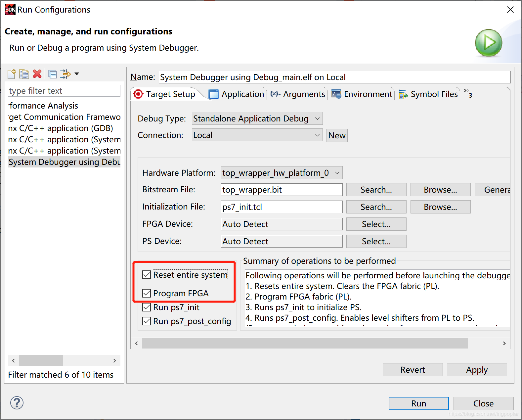The image size is (522, 420).
Task: Click left arrow of Target Setup scrollbar
Action: pyautogui.click(x=137, y=343)
